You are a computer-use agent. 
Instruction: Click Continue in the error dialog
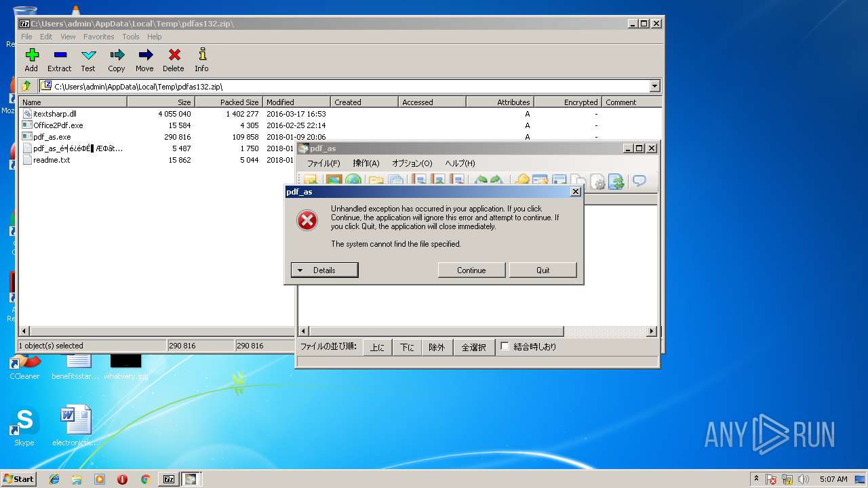[x=471, y=270]
